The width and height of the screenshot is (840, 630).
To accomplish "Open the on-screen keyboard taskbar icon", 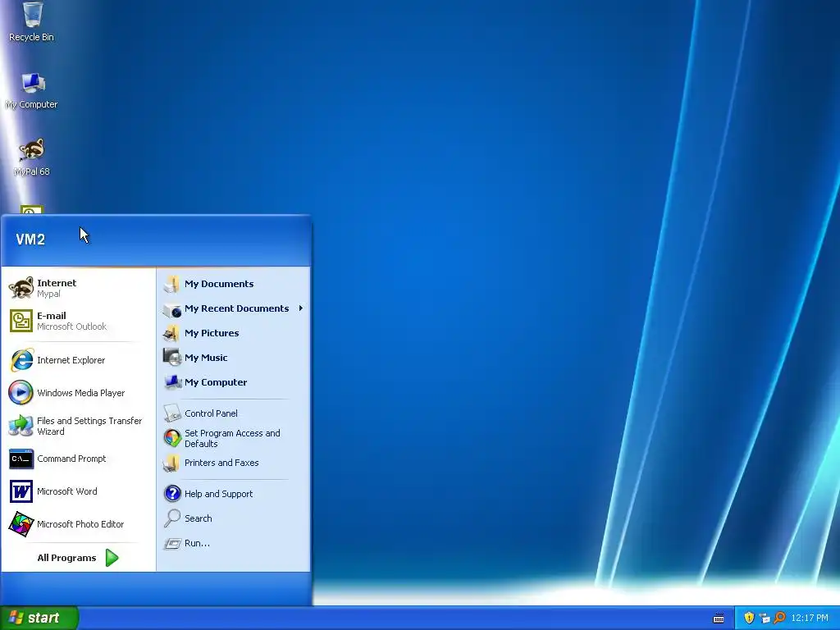I will tap(719, 619).
